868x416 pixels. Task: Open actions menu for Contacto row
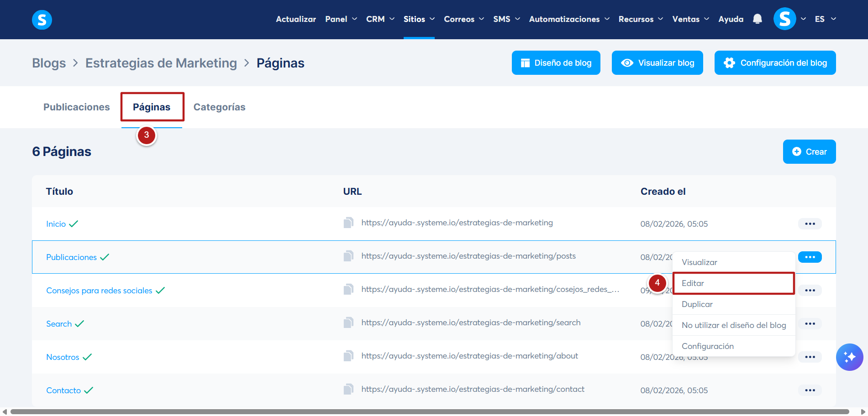(810, 390)
